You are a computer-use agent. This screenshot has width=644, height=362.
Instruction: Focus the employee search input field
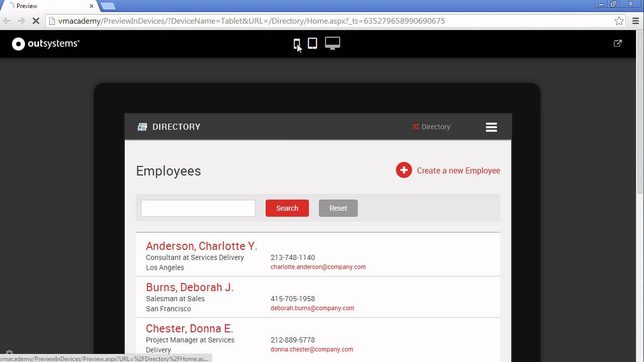tap(198, 208)
